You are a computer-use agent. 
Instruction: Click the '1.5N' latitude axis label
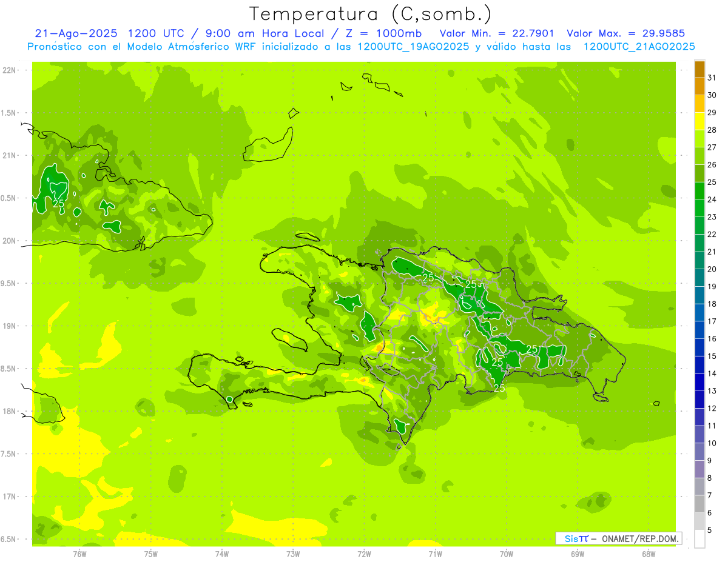[9, 113]
